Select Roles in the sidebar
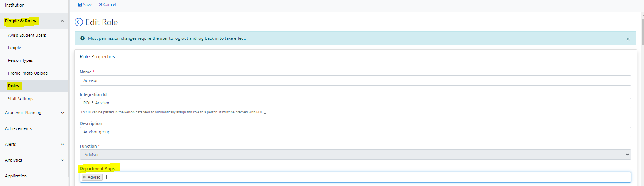Image resolution: width=644 pixels, height=186 pixels. pos(14,86)
